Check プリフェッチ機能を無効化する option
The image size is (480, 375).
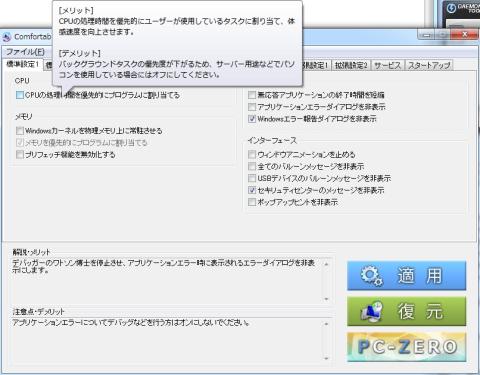[20, 155]
